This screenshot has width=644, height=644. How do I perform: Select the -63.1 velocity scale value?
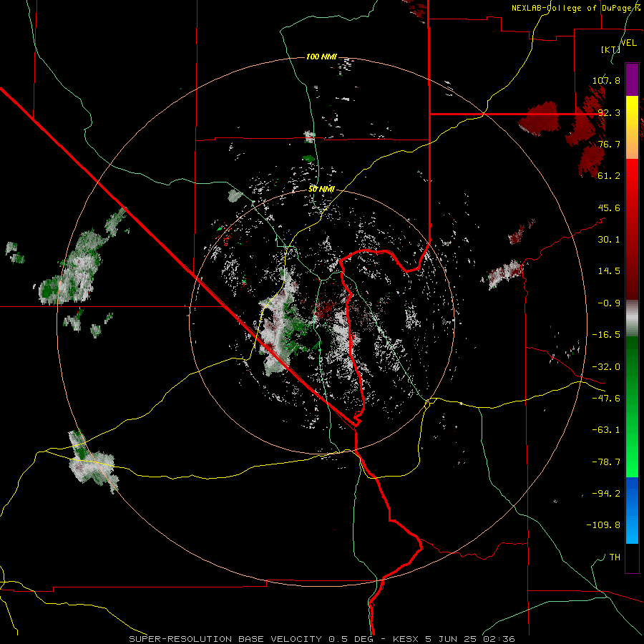point(606,430)
